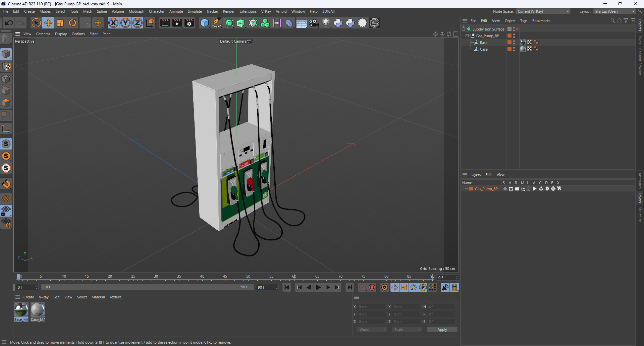Image resolution: width=644 pixels, height=346 pixels.
Task: Go to end of animation
Action: click(350, 287)
